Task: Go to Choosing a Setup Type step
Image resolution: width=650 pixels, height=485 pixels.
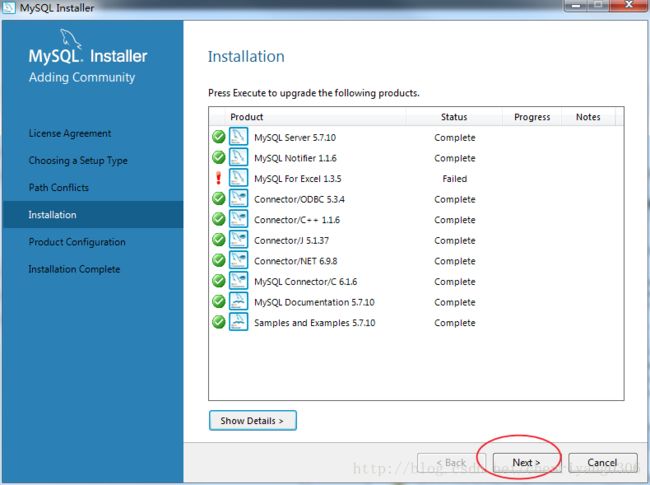Action: pos(78,160)
